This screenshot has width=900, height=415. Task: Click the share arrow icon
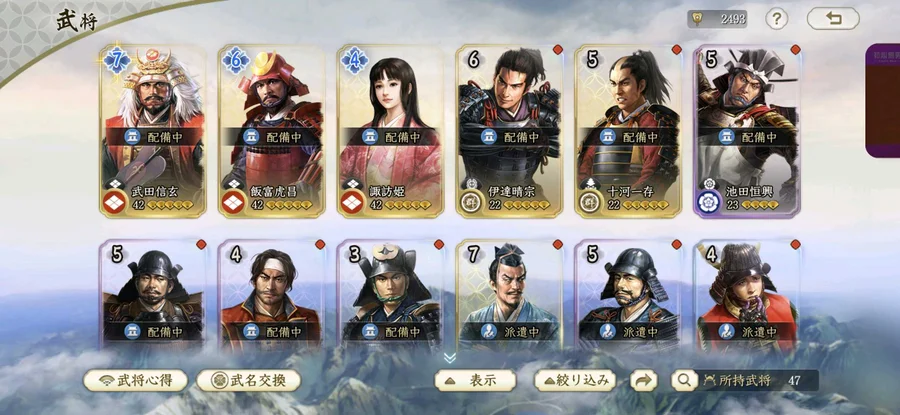[643, 381]
